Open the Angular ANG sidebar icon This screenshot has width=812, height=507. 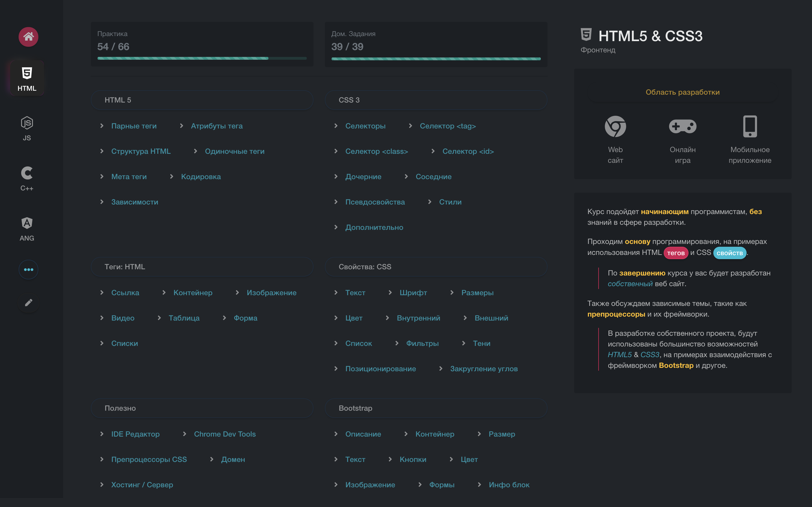(x=27, y=229)
